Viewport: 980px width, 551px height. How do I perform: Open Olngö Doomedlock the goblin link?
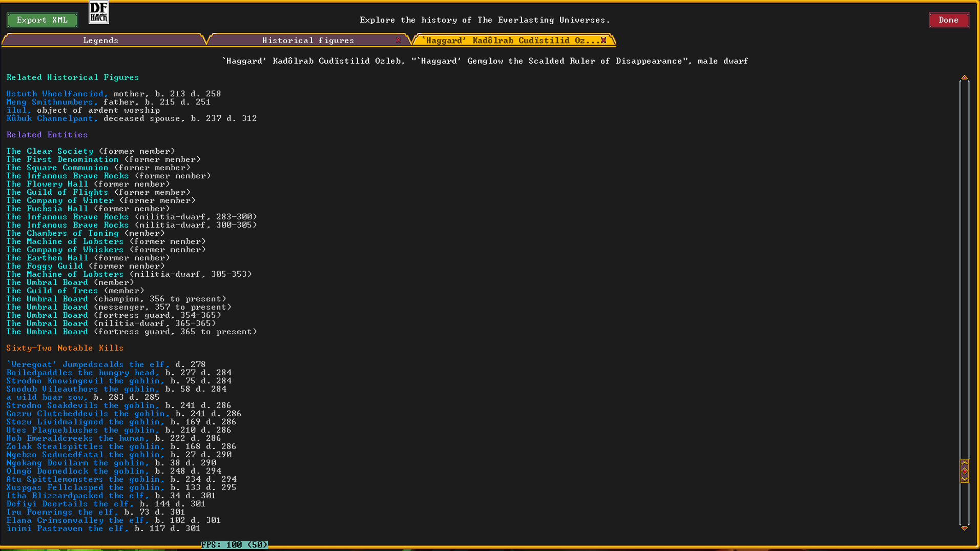(x=78, y=471)
